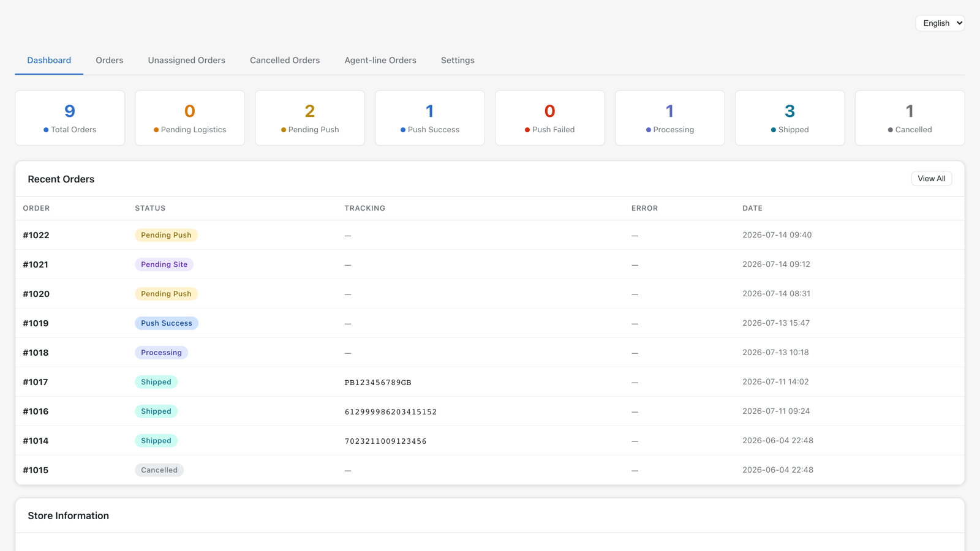Click the date 2026-07-11 14:02

(x=775, y=382)
